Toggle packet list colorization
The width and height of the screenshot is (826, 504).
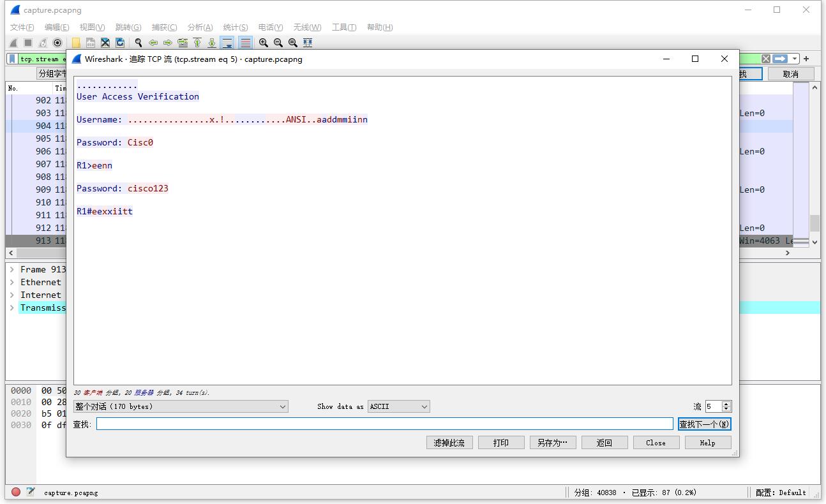pos(245,43)
